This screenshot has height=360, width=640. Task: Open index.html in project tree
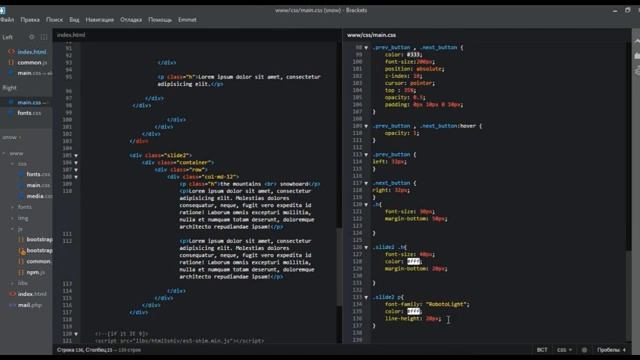pyautogui.click(x=32, y=294)
